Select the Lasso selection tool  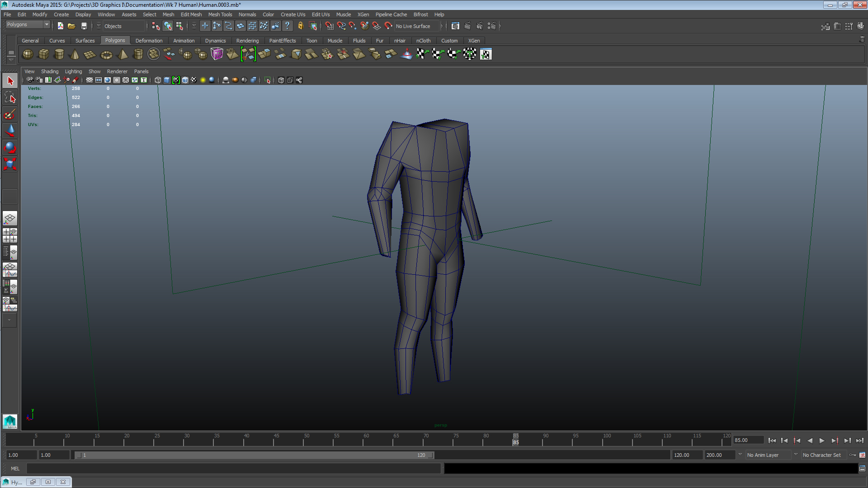9,97
